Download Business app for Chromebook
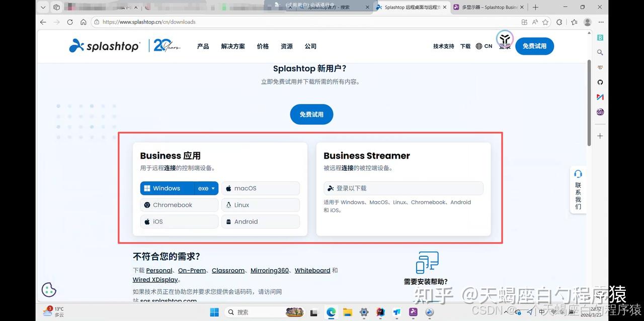Image resolution: width=644 pixels, height=321 pixels. point(179,205)
